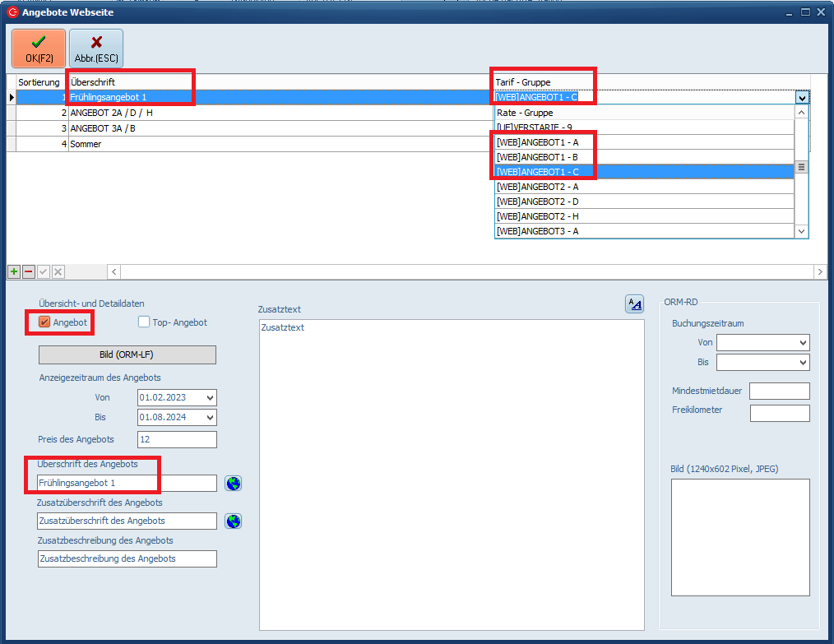Click the globe icon beside Überschrift des Angebots
This screenshot has width=834, height=644.
pyautogui.click(x=234, y=483)
